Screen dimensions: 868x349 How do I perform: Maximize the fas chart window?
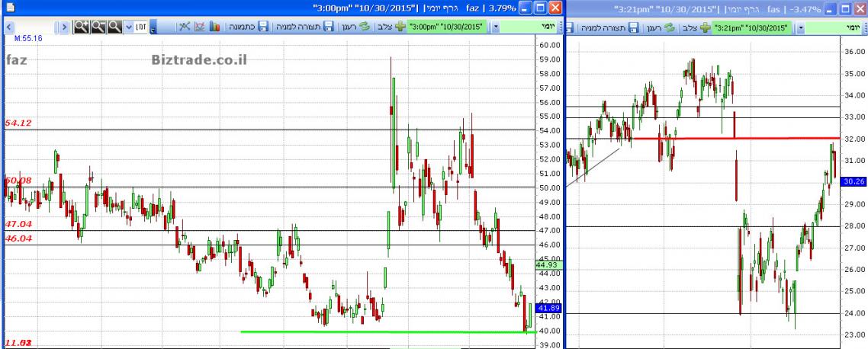[x=844, y=8]
